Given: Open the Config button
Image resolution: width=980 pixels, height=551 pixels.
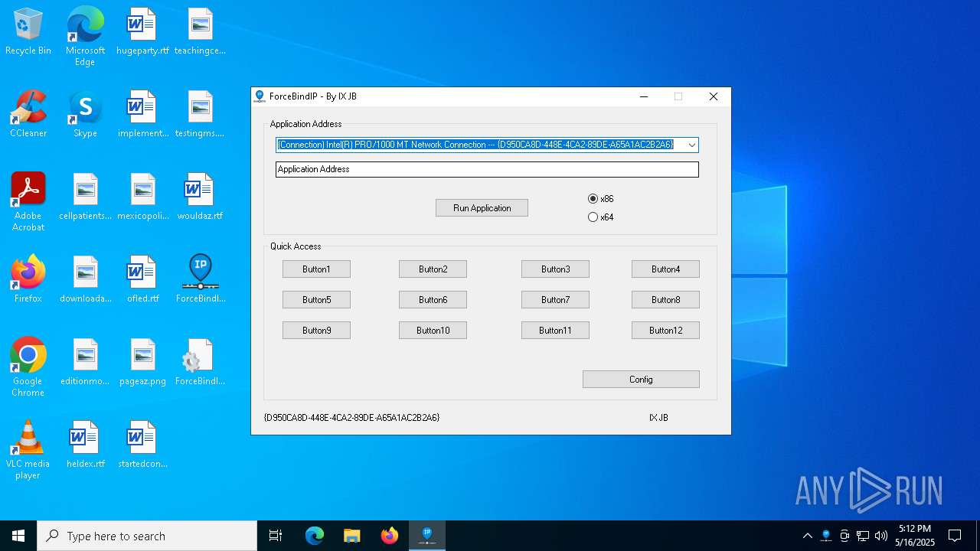Looking at the screenshot, I should click(x=641, y=380).
